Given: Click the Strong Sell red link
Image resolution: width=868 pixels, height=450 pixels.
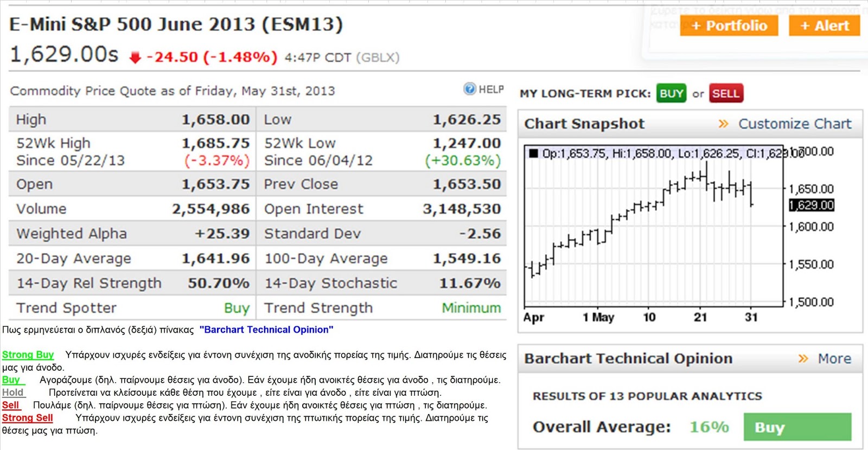Looking at the screenshot, I should [x=27, y=418].
